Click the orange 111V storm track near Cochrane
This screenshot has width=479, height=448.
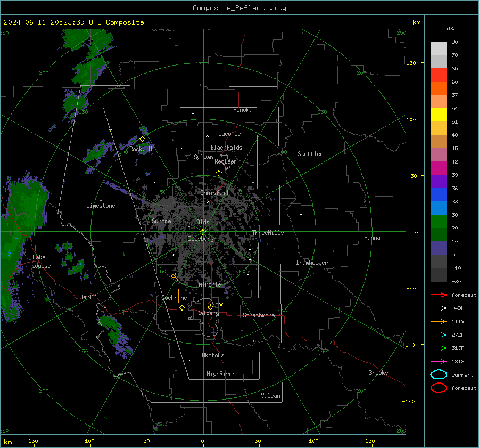[x=177, y=289]
